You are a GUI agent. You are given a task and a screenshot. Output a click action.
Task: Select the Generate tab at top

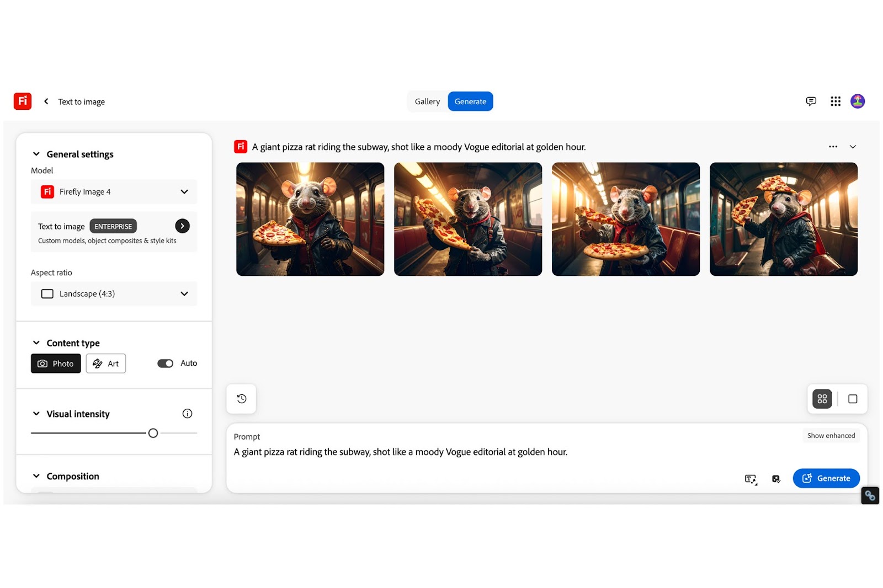click(x=470, y=101)
